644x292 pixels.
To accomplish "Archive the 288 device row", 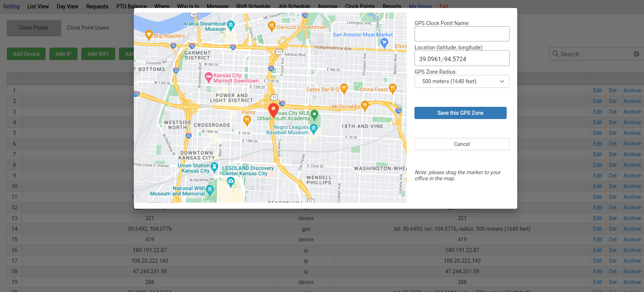I will [632, 282].
